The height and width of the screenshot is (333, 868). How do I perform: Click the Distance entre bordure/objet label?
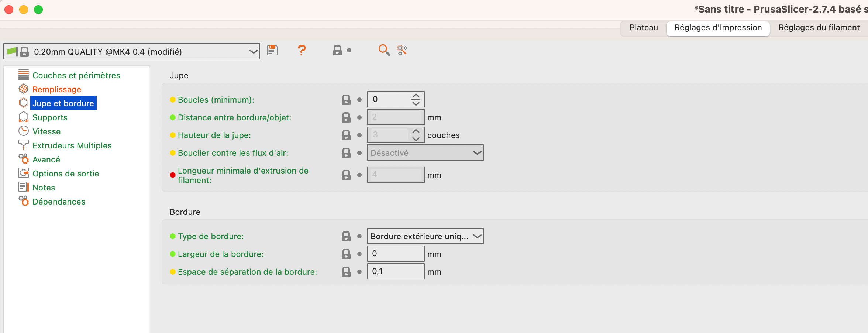tap(234, 117)
